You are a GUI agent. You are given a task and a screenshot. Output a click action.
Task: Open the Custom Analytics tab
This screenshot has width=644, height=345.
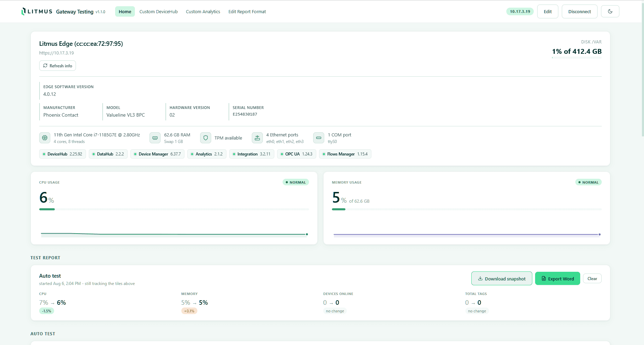[x=203, y=11]
